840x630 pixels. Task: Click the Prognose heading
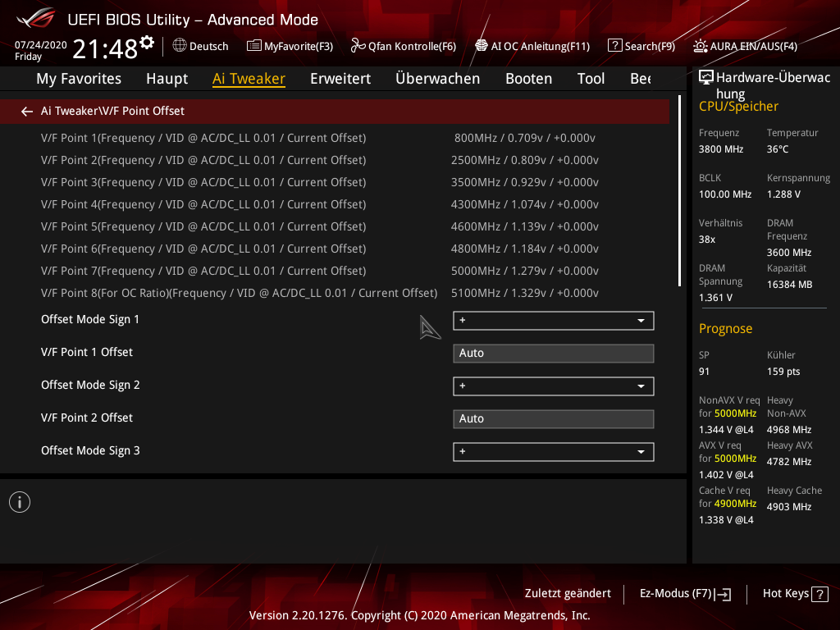[x=725, y=328]
